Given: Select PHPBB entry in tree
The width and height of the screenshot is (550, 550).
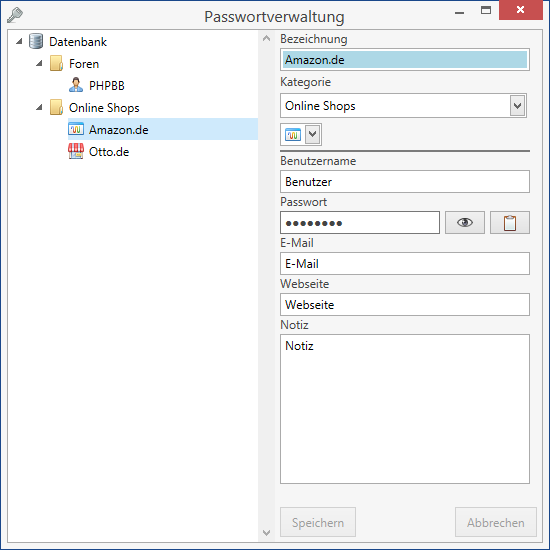Looking at the screenshot, I should pos(107,86).
